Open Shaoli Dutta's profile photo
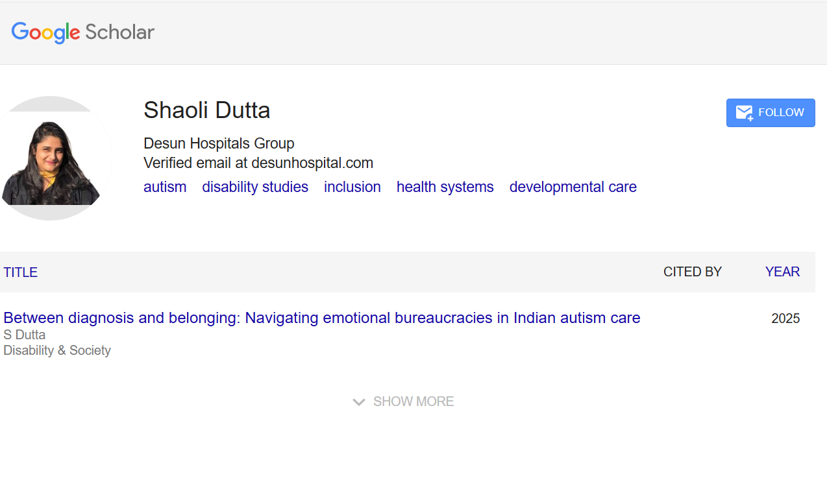Image resolution: width=827 pixels, height=504 pixels. 51,158
